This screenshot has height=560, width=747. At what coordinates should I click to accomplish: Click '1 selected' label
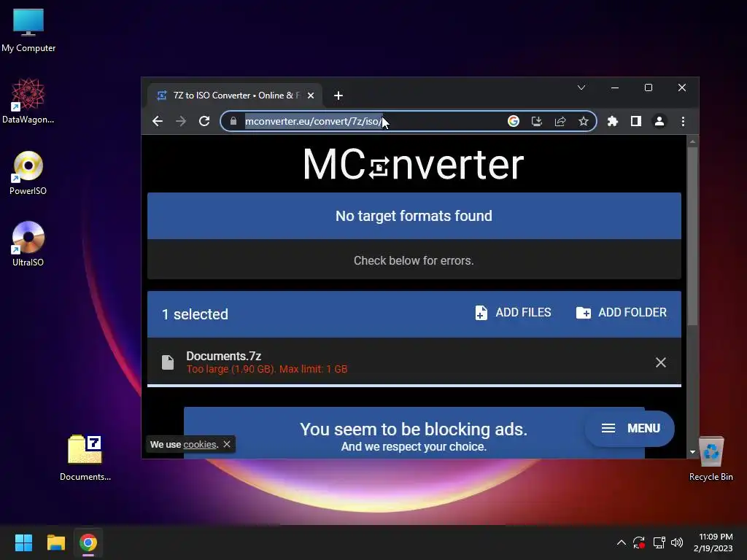[x=195, y=314]
